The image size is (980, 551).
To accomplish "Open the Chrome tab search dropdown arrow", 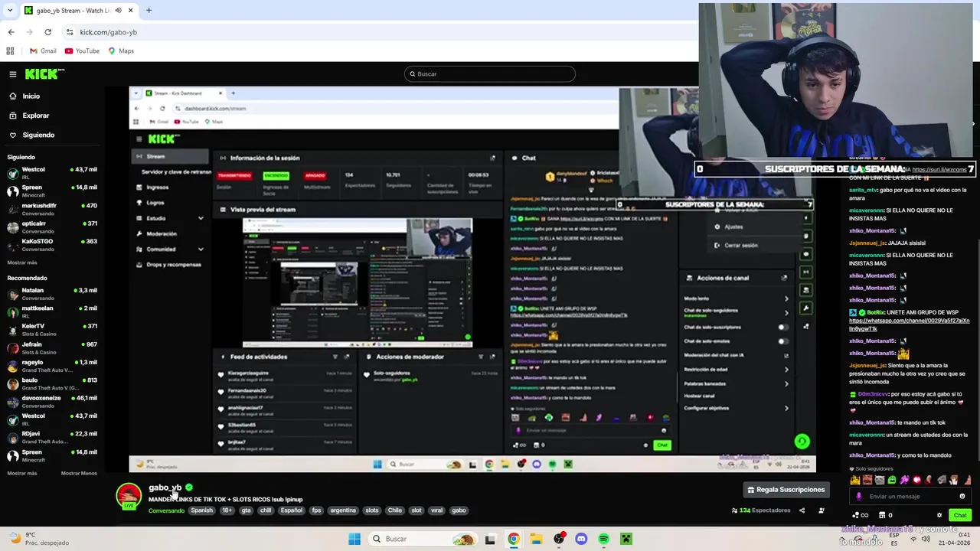I will (9, 11).
